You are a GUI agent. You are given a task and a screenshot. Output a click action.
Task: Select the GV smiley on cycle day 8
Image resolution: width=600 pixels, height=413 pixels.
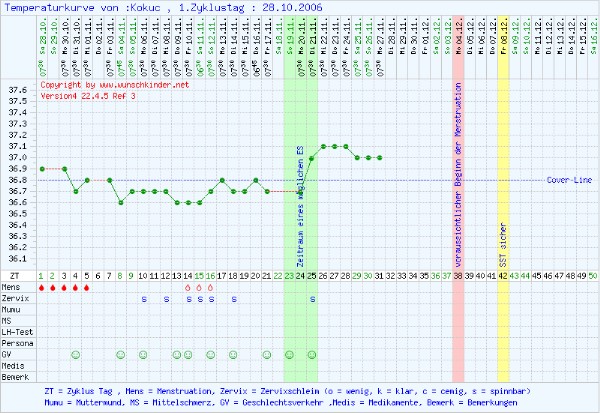121,354
